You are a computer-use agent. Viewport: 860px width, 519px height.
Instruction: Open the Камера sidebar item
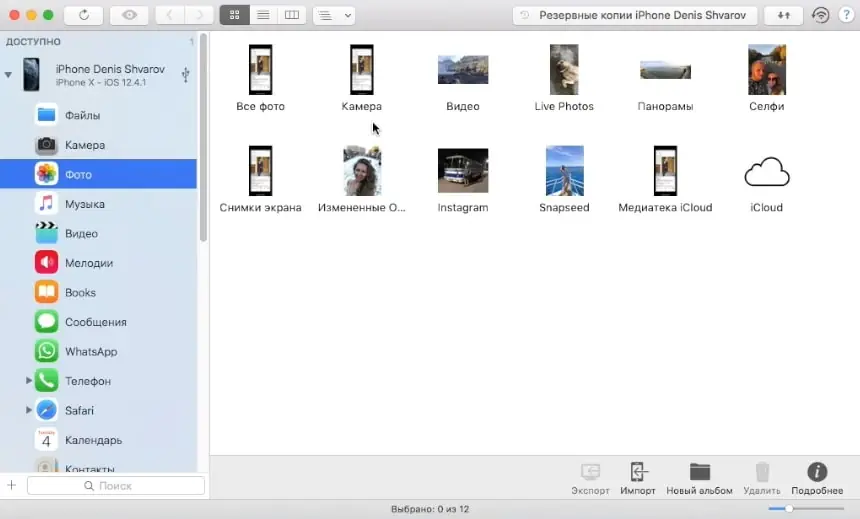99,145
